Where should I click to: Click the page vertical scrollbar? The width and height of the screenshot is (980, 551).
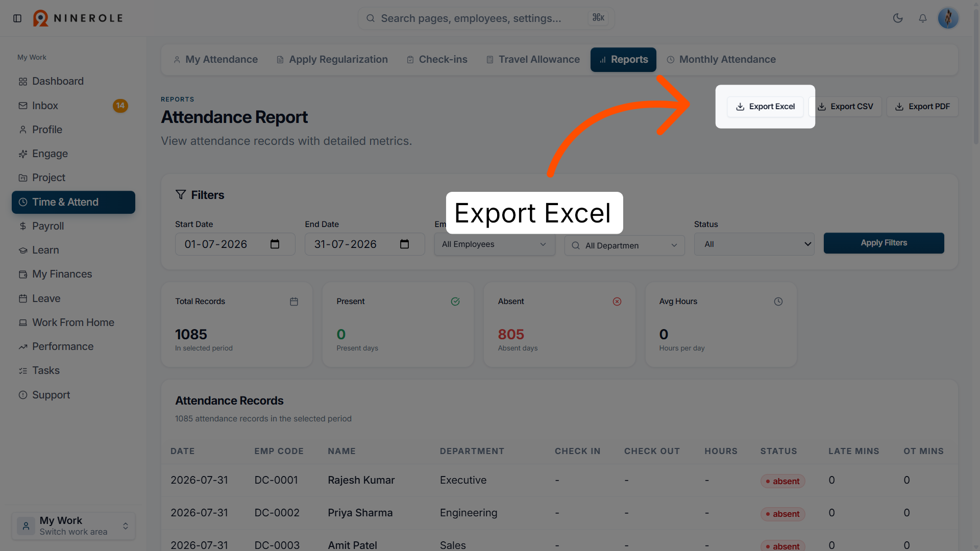pyautogui.click(x=976, y=77)
